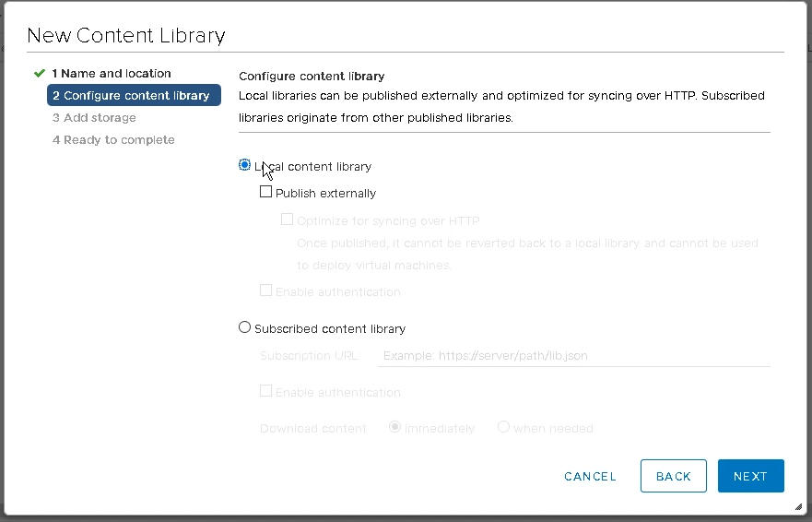Select the Local content library radio button
This screenshot has width=812, height=522.
244,165
